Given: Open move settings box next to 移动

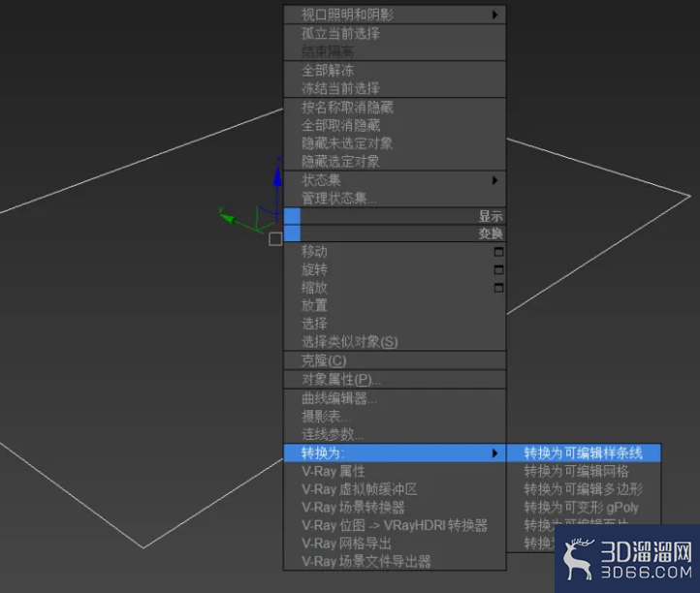Looking at the screenshot, I should [498, 252].
